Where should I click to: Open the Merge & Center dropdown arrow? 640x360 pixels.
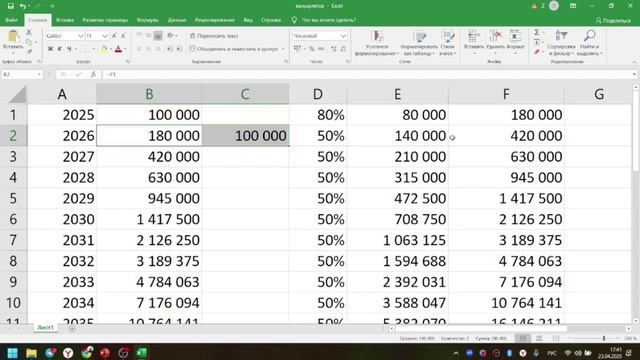(283, 49)
